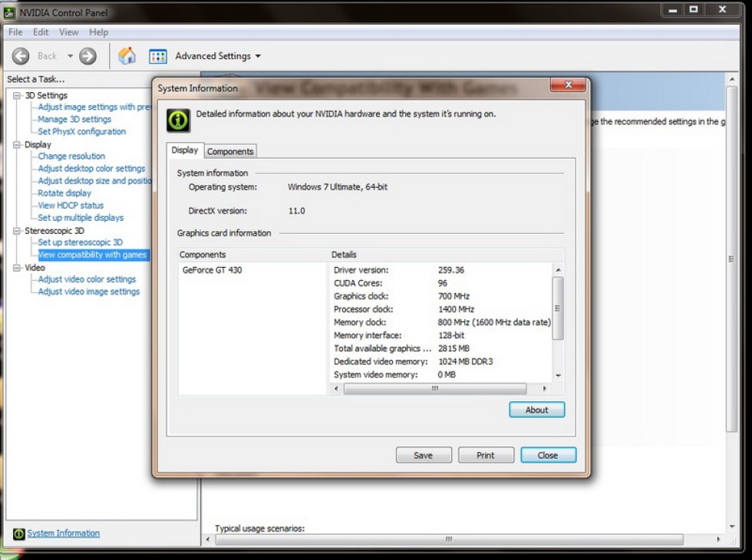Click the Details list vertical scrollbar
Screen dimensions: 752x560
click(558, 307)
